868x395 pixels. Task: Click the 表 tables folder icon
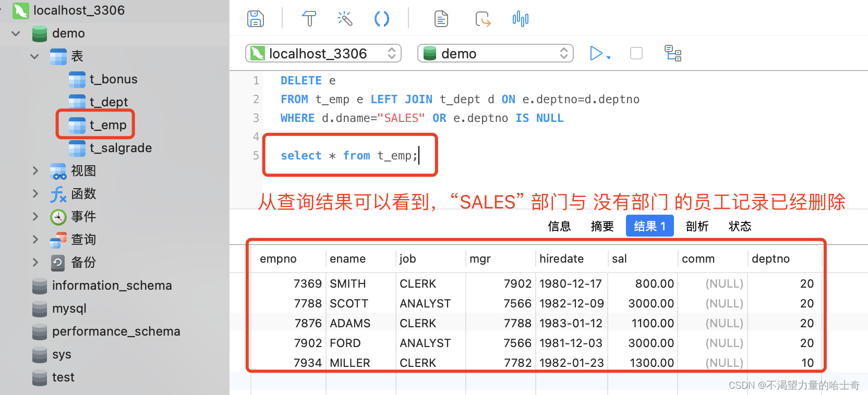tap(58, 56)
